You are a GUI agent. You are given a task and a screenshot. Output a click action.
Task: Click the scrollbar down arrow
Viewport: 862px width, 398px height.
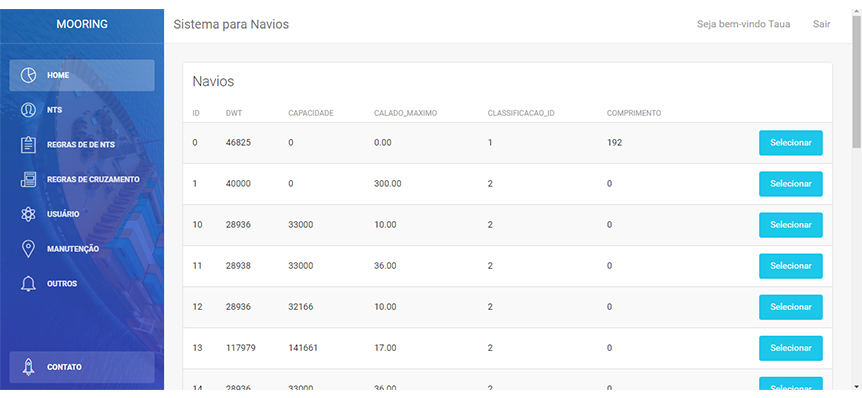tap(857, 386)
